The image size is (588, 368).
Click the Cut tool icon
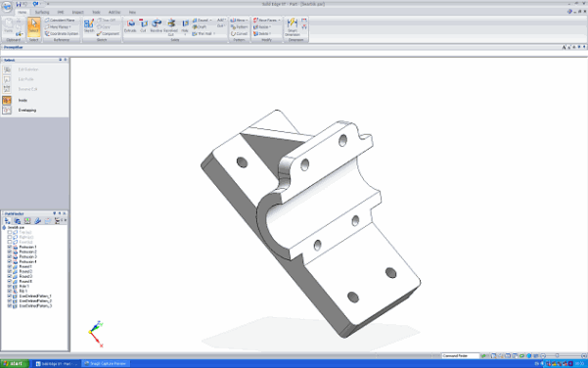point(143,25)
